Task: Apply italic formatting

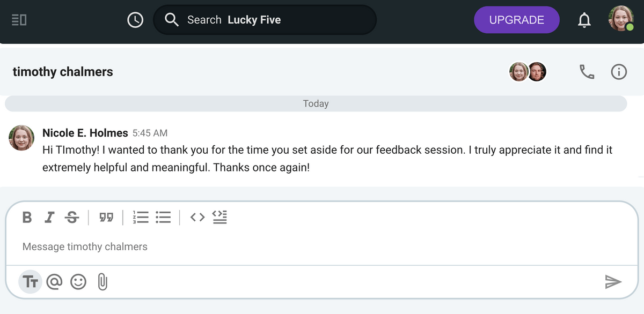Action: click(x=49, y=217)
